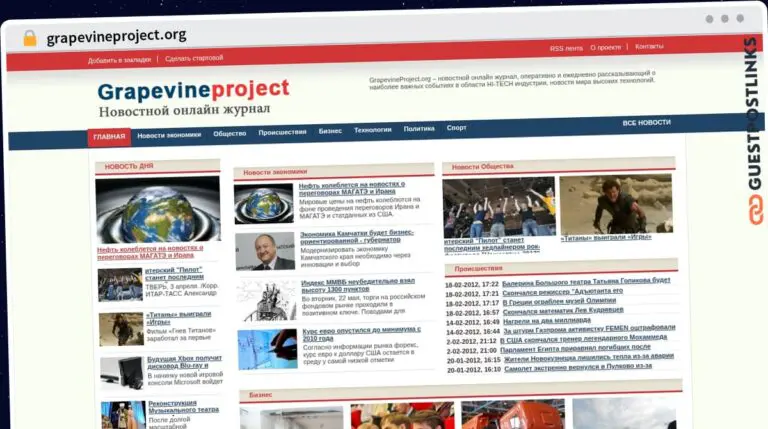
Task: Open the Контакты link
Action: click(x=649, y=47)
